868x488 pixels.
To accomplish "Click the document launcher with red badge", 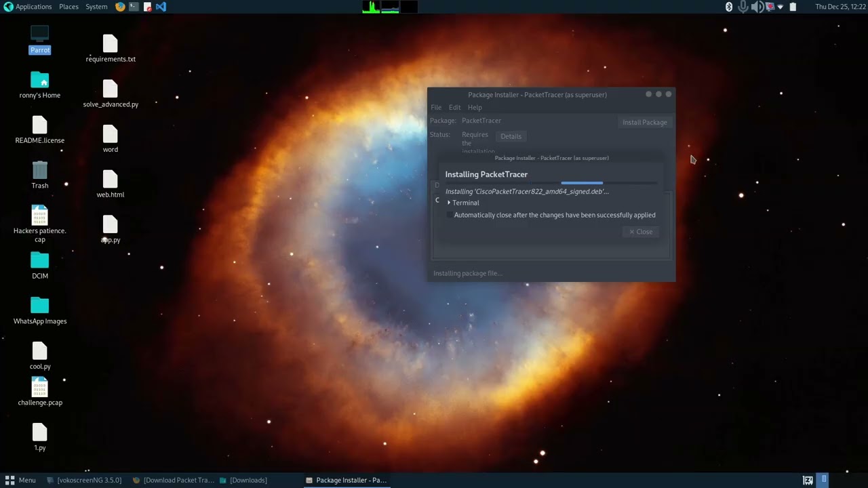I will (147, 7).
